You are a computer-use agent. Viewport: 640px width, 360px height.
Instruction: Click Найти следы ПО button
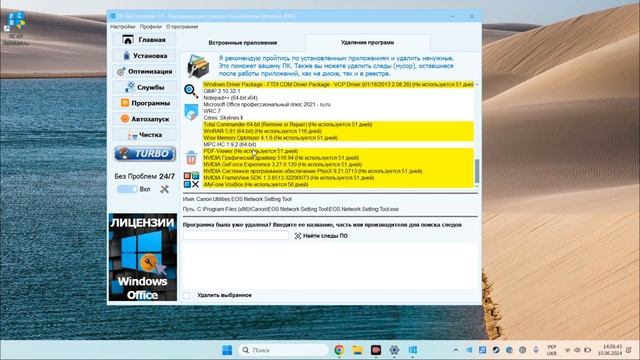pos(321,236)
